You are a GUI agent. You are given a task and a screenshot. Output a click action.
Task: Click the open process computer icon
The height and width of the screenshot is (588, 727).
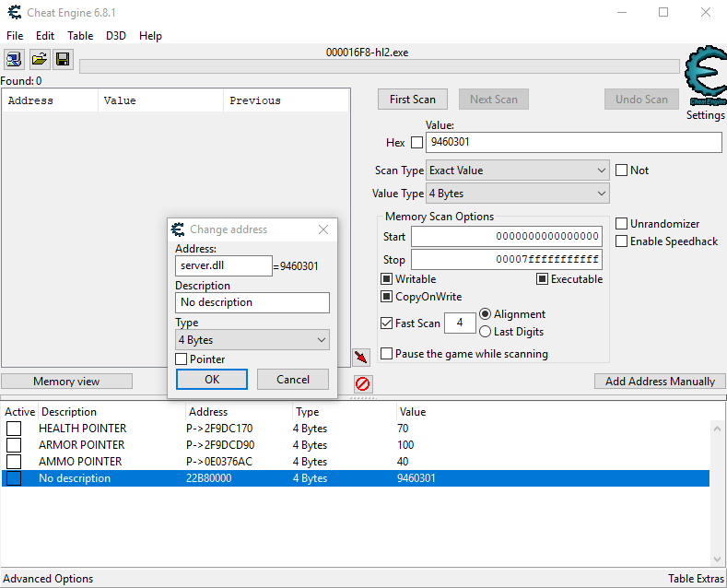coord(15,60)
